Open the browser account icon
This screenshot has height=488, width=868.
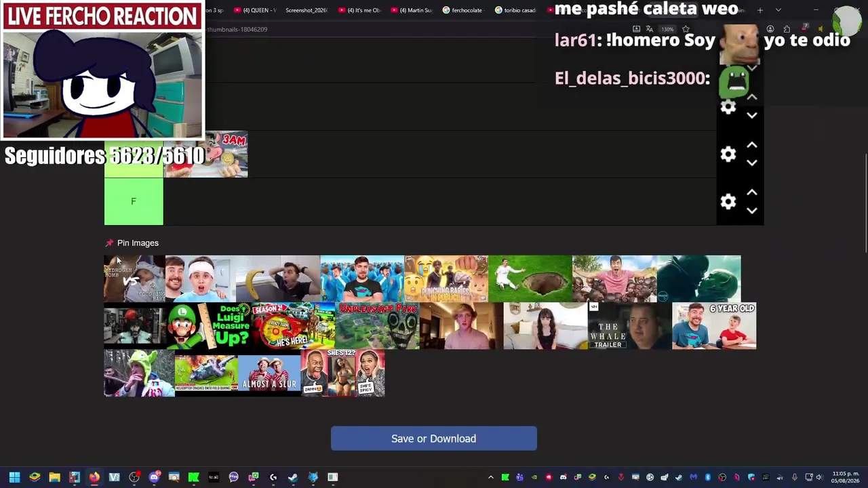click(x=770, y=29)
